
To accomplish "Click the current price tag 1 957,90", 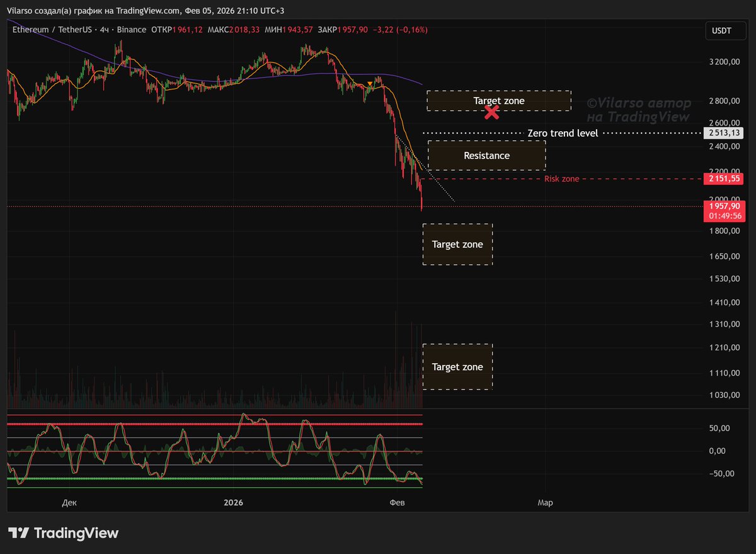I will coord(724,206).
